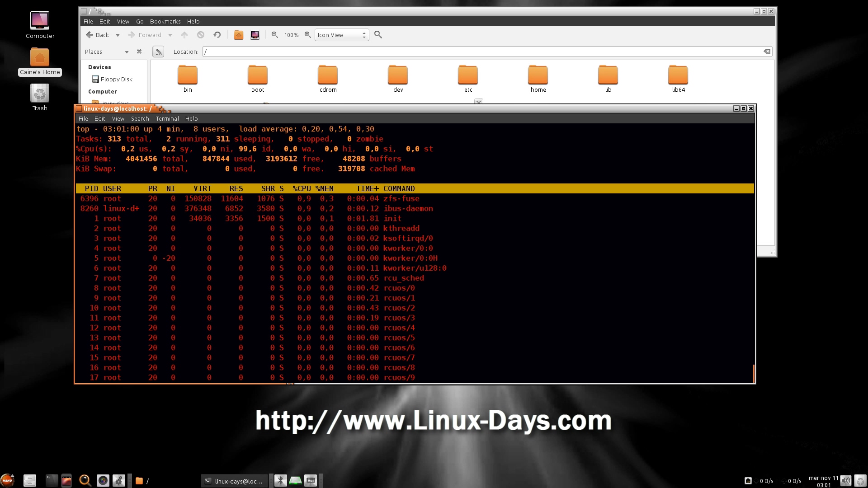
Task: Switch to linux-days@loc... taskbar button
Action: [x=235, y=481]
